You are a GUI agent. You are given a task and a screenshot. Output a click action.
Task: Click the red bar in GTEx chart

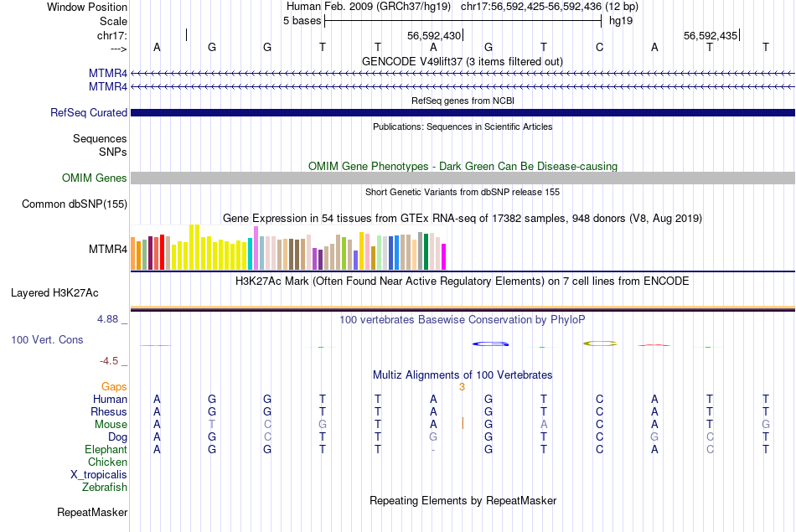(162, 252)
